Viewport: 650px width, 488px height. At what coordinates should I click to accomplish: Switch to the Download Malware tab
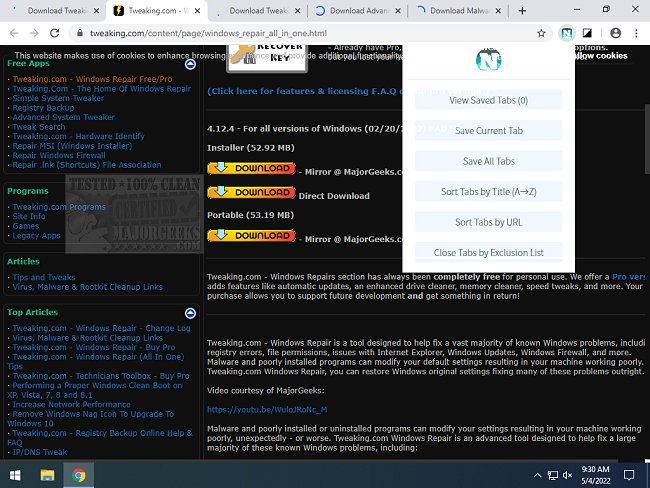[458, 11]
